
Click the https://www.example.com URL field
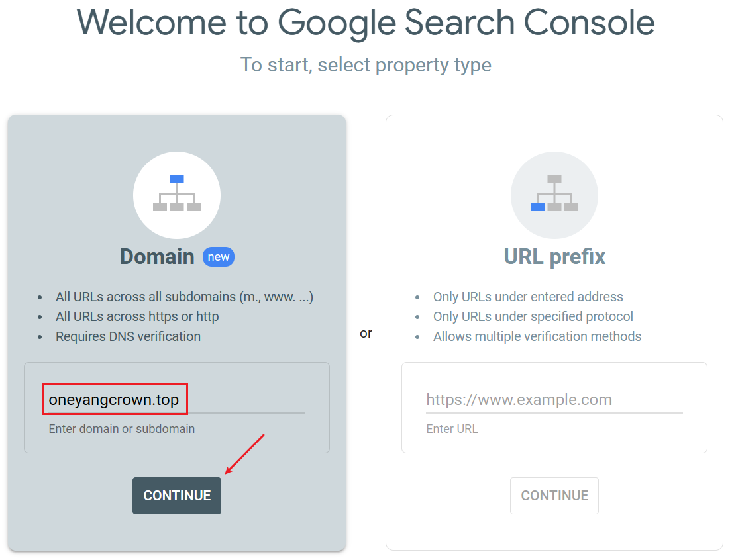pyautogui.click(x=554, y=400)
